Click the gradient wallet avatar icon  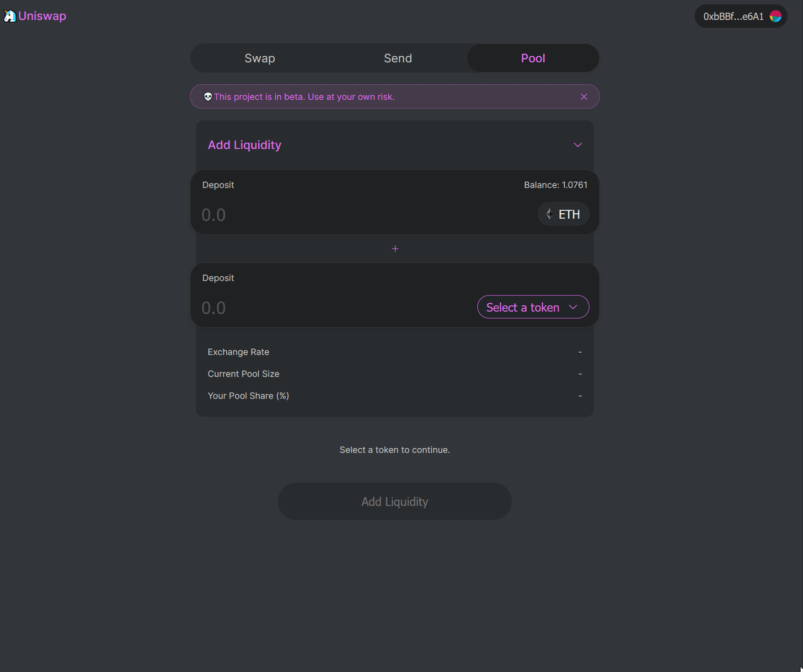[775, 16]
